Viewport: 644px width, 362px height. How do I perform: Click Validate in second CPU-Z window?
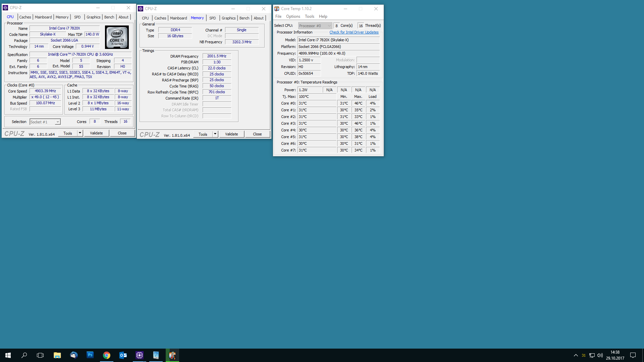click(231, 134)
